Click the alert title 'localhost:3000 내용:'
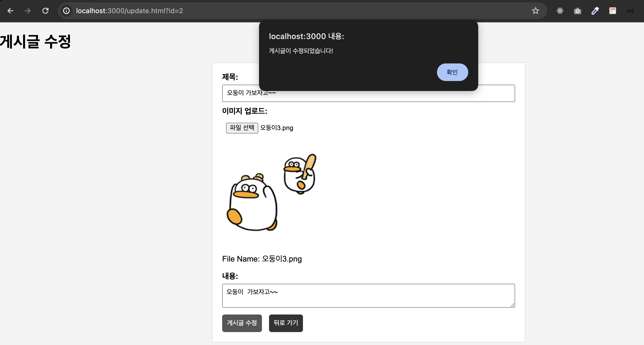Image resolution: width=644 pixels, height=345 pixels. (x=307, y=36)
